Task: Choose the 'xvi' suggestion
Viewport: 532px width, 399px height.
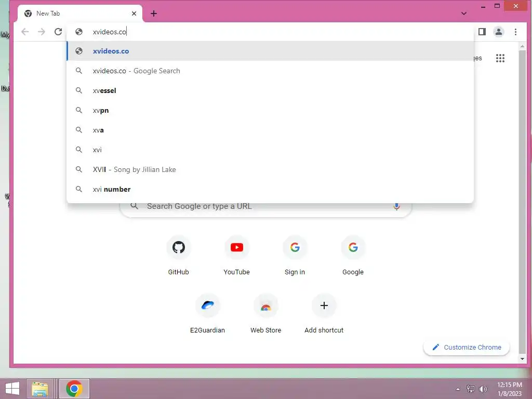Action: (x=270, y=150)
